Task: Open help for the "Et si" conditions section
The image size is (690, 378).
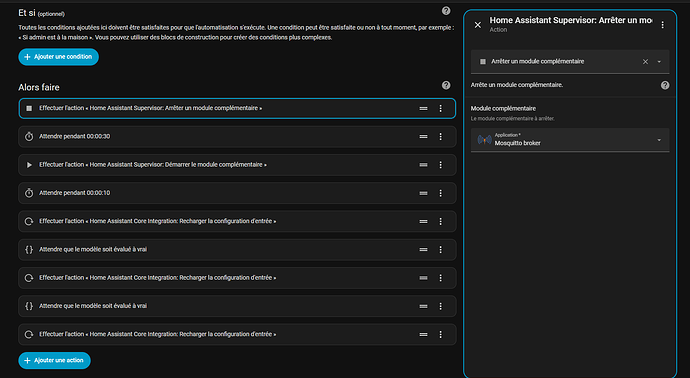Action: 446,11
